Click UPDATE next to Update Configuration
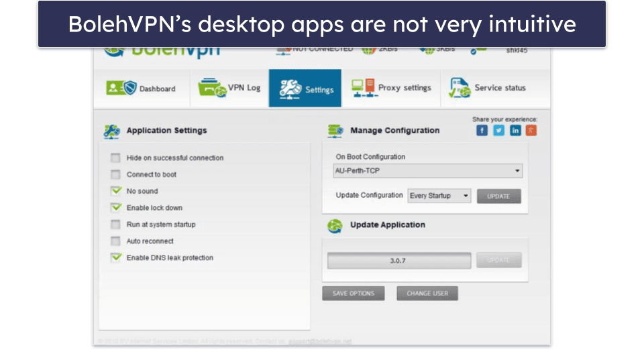 pos(498,196)
